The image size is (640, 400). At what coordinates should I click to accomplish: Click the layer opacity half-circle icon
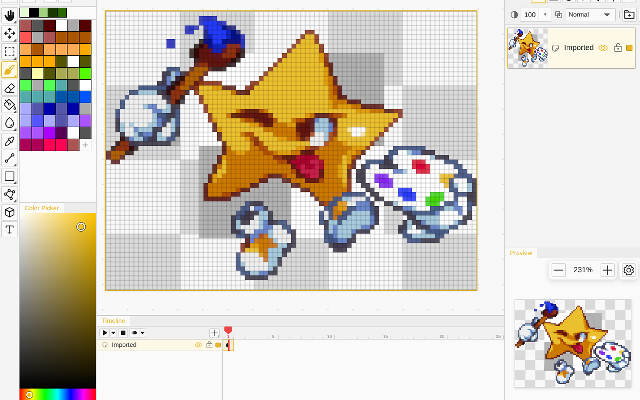(514, 15)
